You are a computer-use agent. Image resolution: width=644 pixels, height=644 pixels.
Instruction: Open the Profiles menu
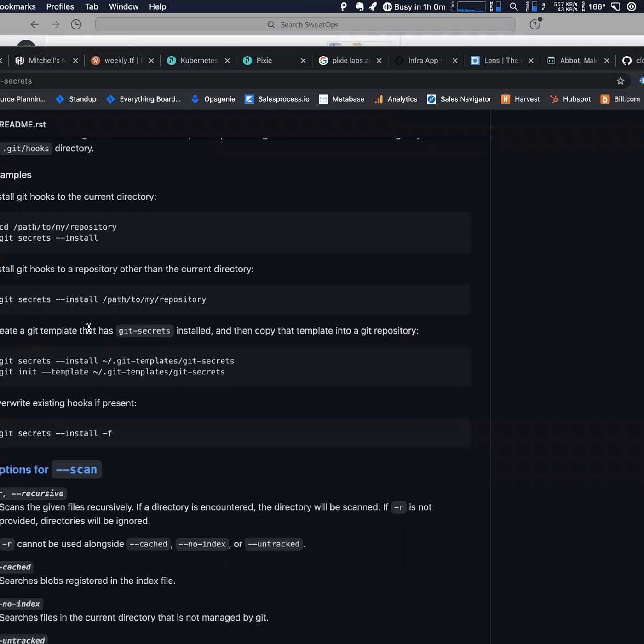pos(60,6)
